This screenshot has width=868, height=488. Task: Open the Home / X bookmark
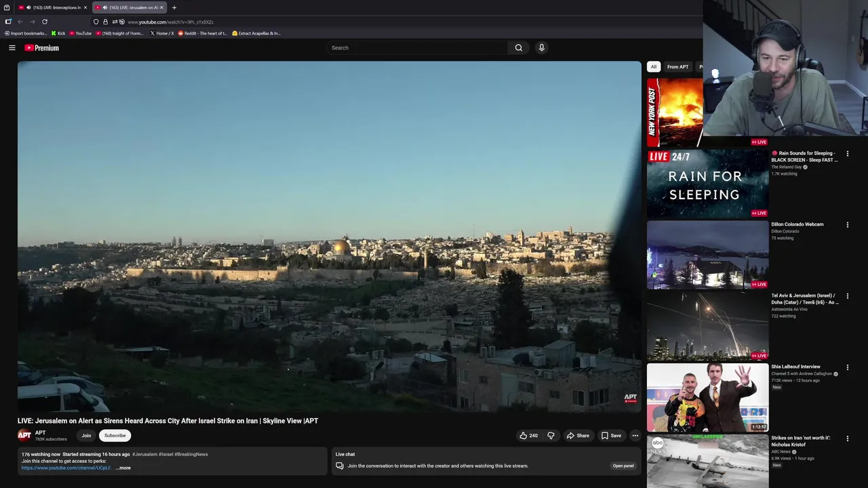click(162, 33)
